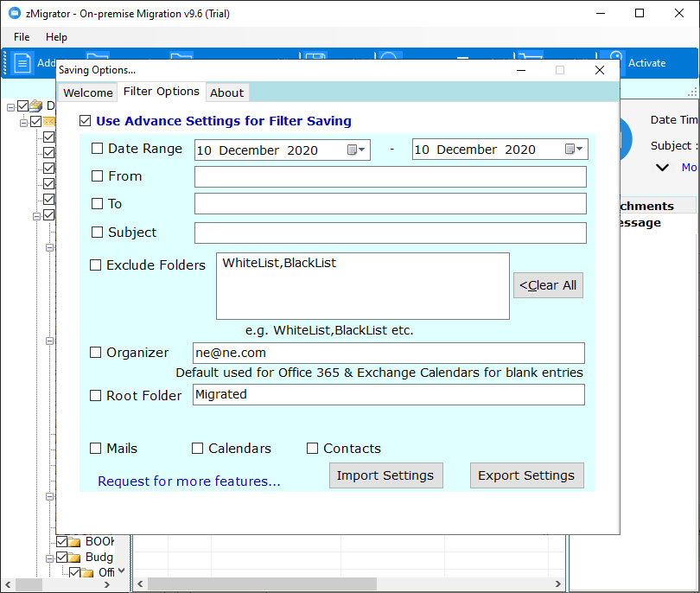This screenshot has height=593, width=700.
Task: Collapse the Budg folder tree node
Action: pyautogui.click(x=49, y=558)
